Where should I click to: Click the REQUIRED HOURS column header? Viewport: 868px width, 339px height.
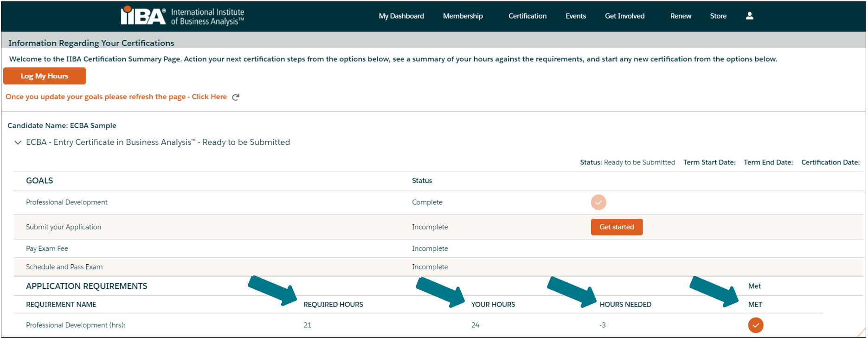coord(333,305)
